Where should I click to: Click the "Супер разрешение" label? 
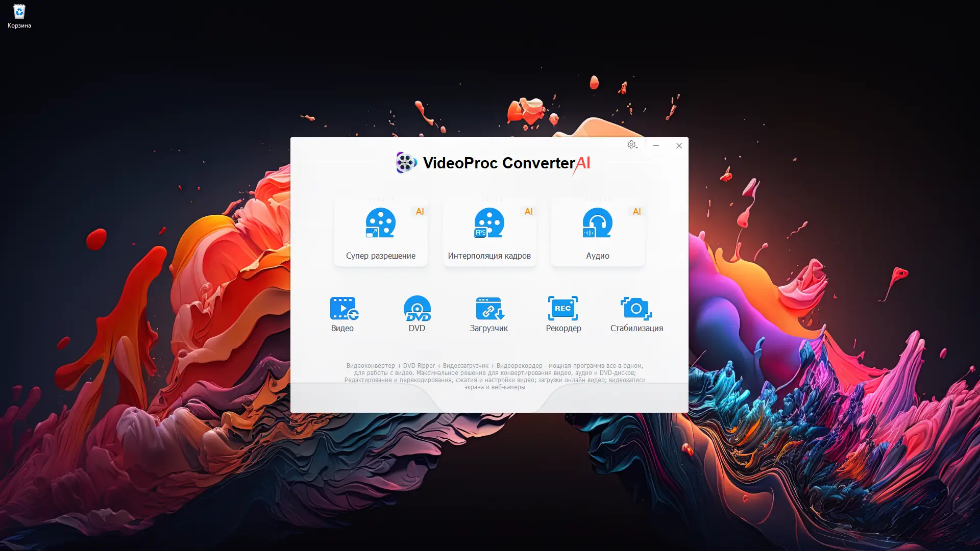point(380,256)
